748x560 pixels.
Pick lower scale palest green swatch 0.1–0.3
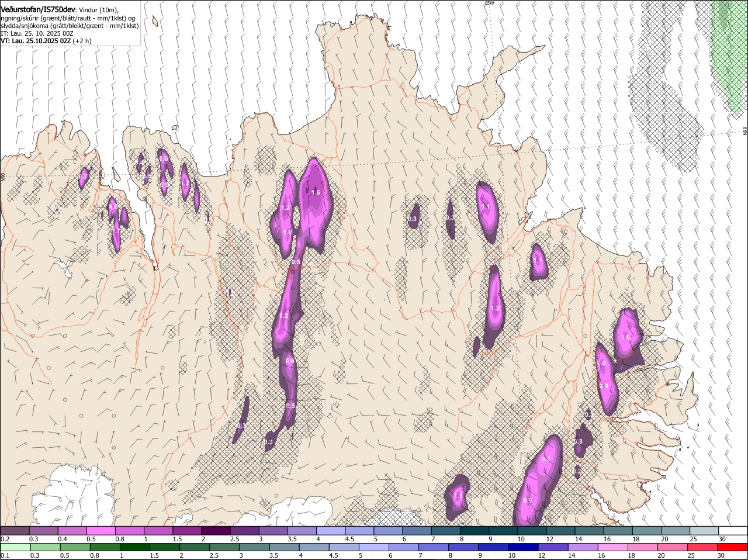pos(15,548)
